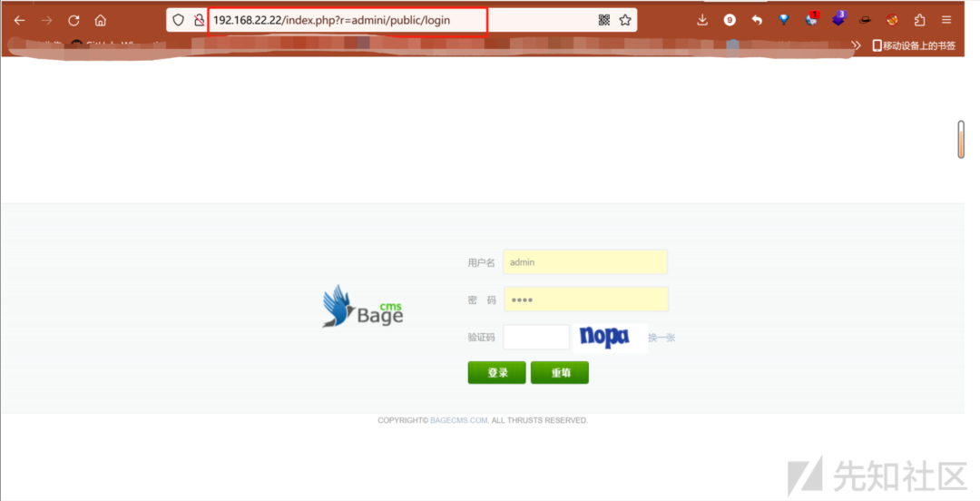The image size is (980, 501).
Task: Click the page vertical scrollbar thumb
Action: pos(961,139)
